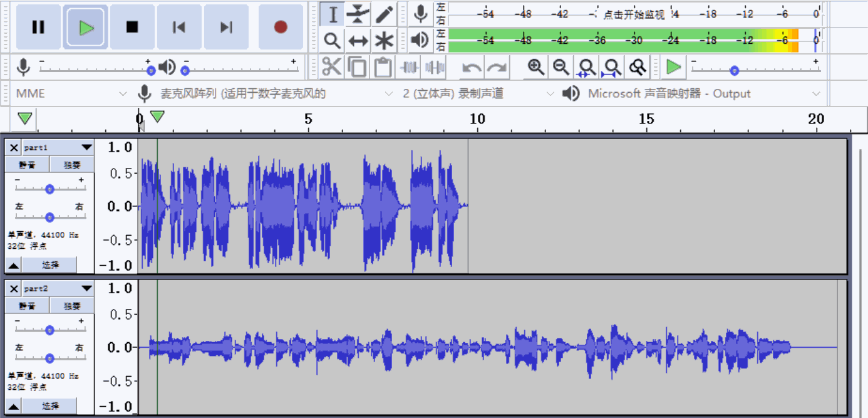Click the part1 gain slider knob
Viewport: 868px width, 418px height.
point(49,189)
